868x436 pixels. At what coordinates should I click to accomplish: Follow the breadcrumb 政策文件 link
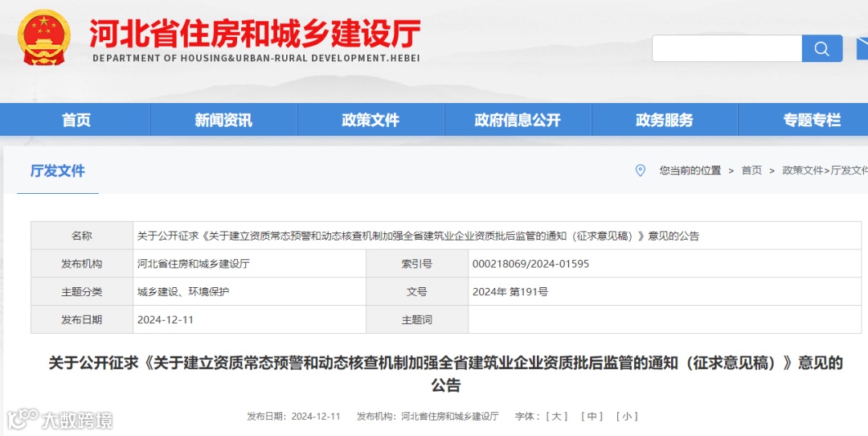(x=803, y=171)
